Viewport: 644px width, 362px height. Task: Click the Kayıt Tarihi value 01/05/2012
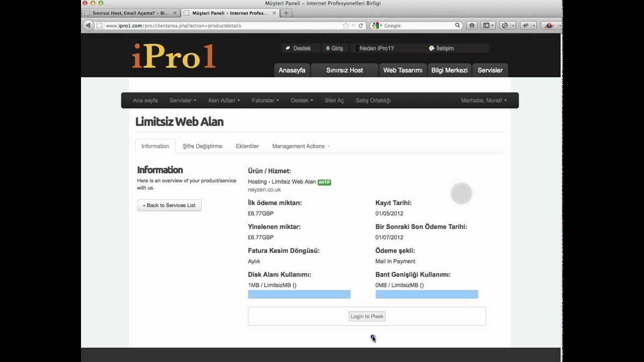(x=389, y=214)
